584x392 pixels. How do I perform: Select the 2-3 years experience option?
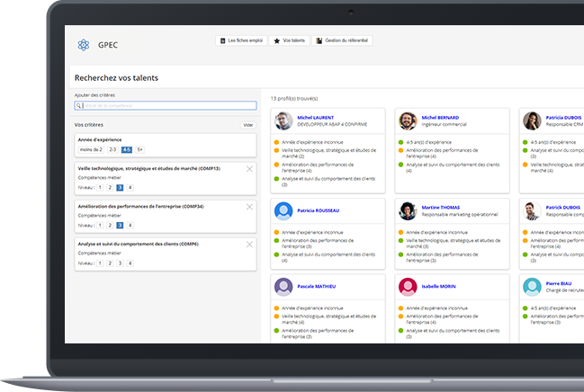coord(112,149)
